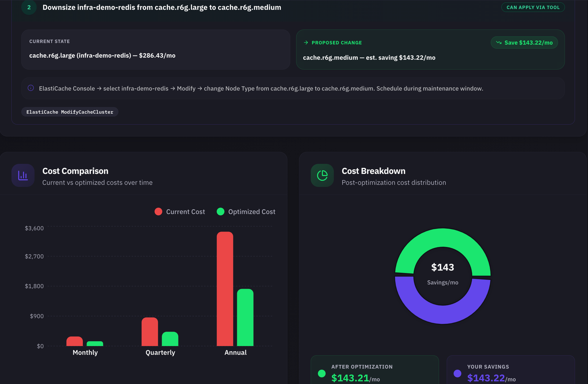Image resolution: width=588 pixels, height=384 pixels.
Task: Select the green Monthly optimized cost bar
Action: pyautogui.click(x=95, y=344)
